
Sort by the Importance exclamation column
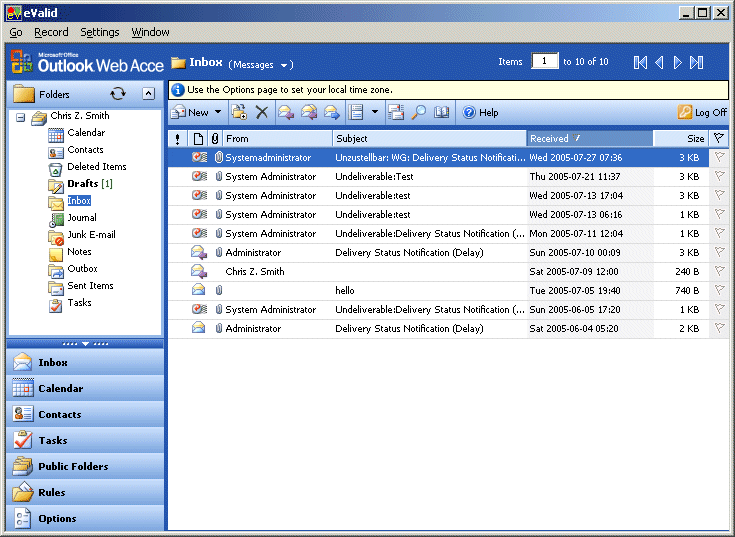coord(177,139)
